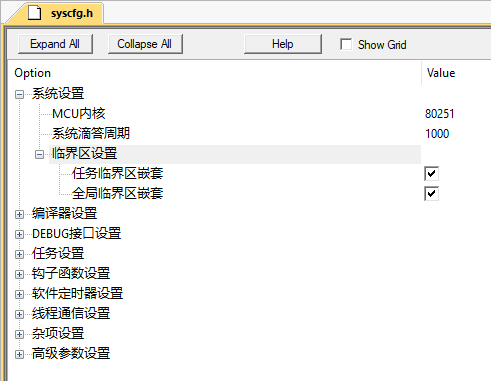
Task: Expand the 杂项设置 node
Action: click(x=19, y=334)
